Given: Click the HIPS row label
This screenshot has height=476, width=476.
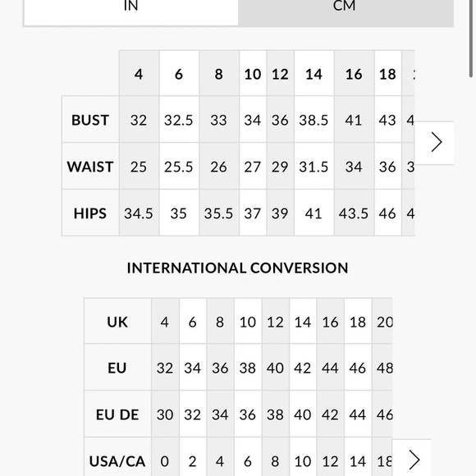Looking at the screenshot, I should click(x=90, y=213).
